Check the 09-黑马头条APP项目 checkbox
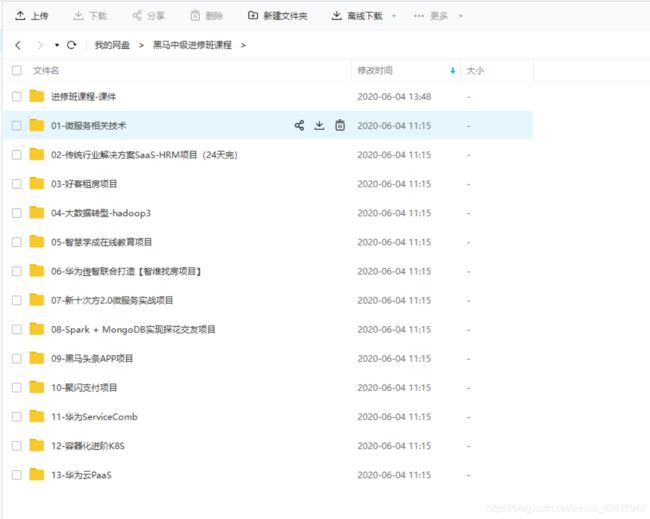 click(x=17, y=359)
